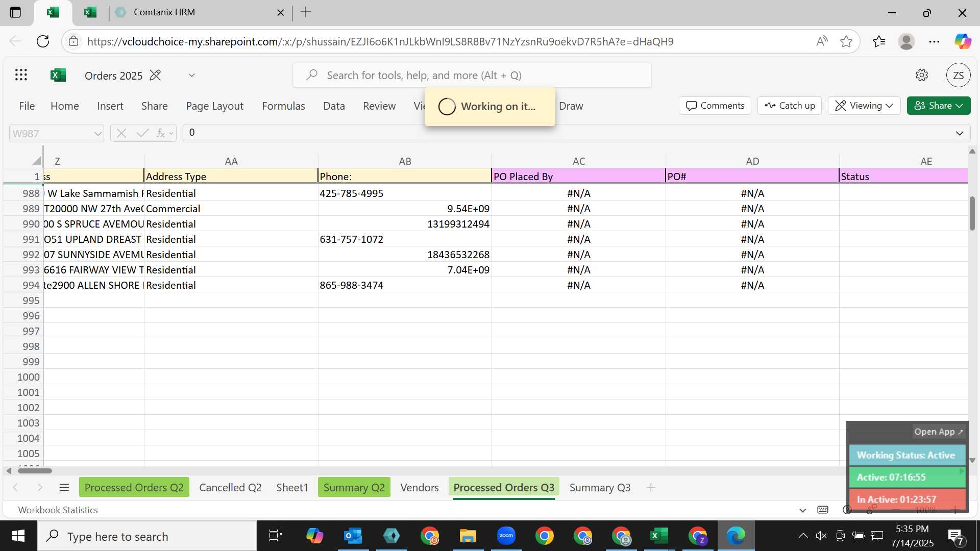
Task: Add this page to favorites star
Action: [x=846, y=41]
